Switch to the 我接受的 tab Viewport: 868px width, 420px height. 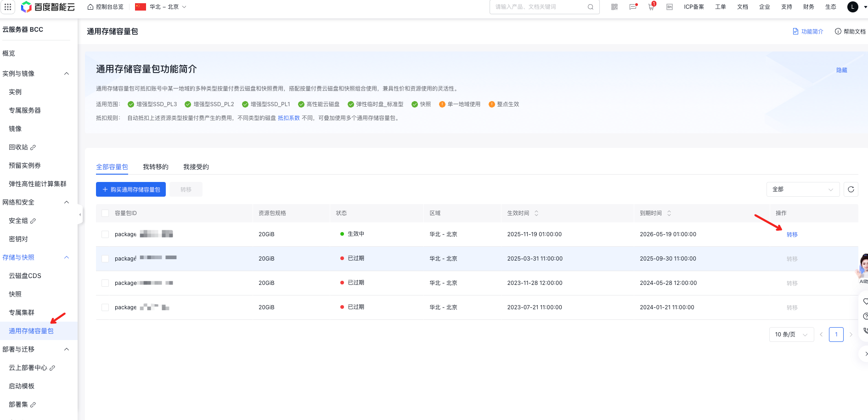pyautogui.click(x=196, y=167)
